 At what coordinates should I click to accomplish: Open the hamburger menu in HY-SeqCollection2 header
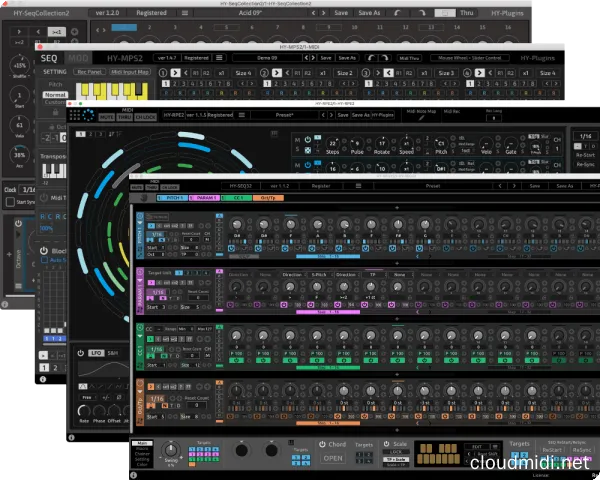185,13
